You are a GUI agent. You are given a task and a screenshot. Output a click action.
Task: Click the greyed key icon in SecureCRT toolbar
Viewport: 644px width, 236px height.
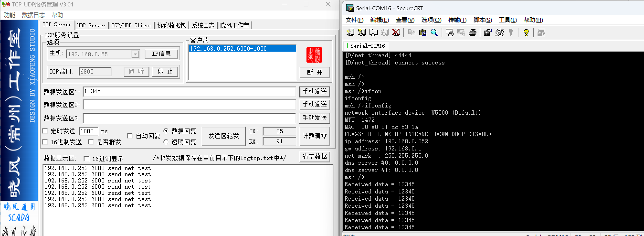tap(511, 32)
